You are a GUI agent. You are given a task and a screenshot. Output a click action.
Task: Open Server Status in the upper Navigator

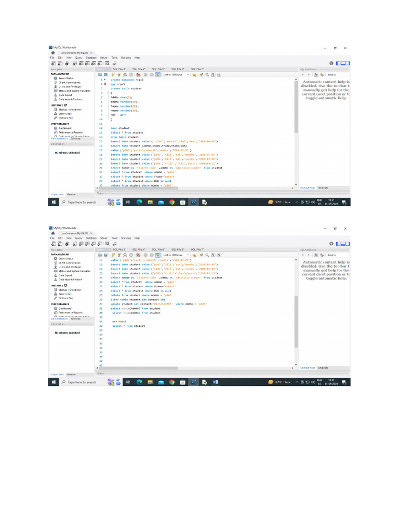tap(66, 78)
